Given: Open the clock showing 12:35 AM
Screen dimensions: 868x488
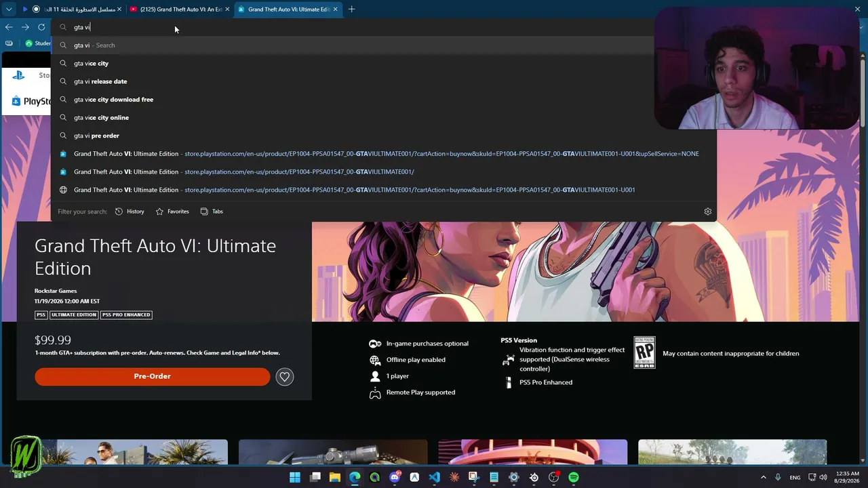Looking at the screenshot, I should 847,477.
